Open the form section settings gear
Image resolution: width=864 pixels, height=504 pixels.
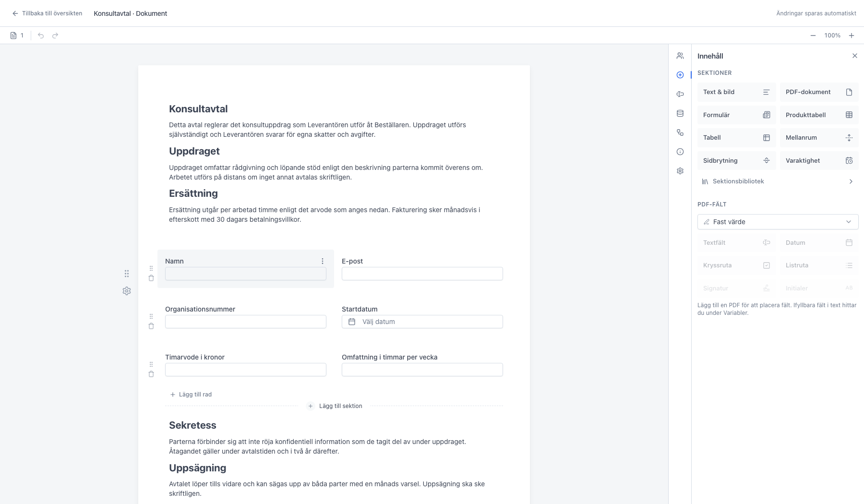coord(127,291)
